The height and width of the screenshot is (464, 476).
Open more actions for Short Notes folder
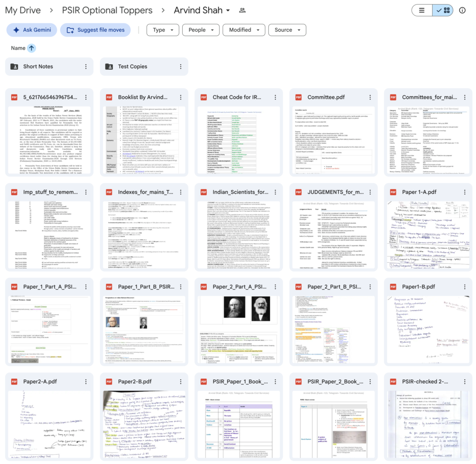[86, 66]
